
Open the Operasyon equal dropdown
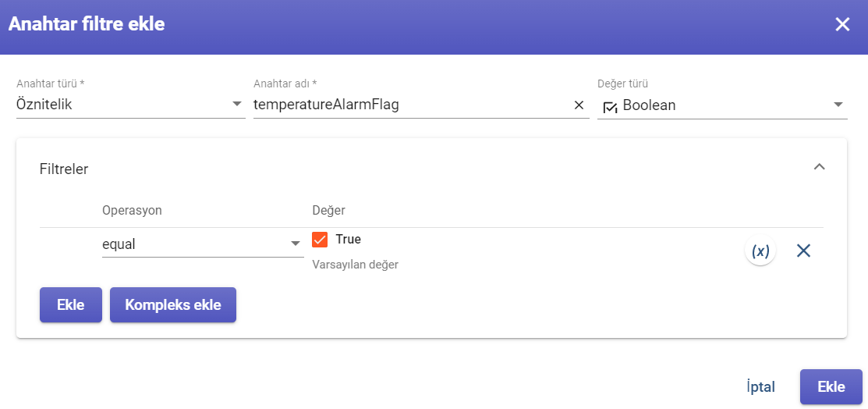(203, 244)
